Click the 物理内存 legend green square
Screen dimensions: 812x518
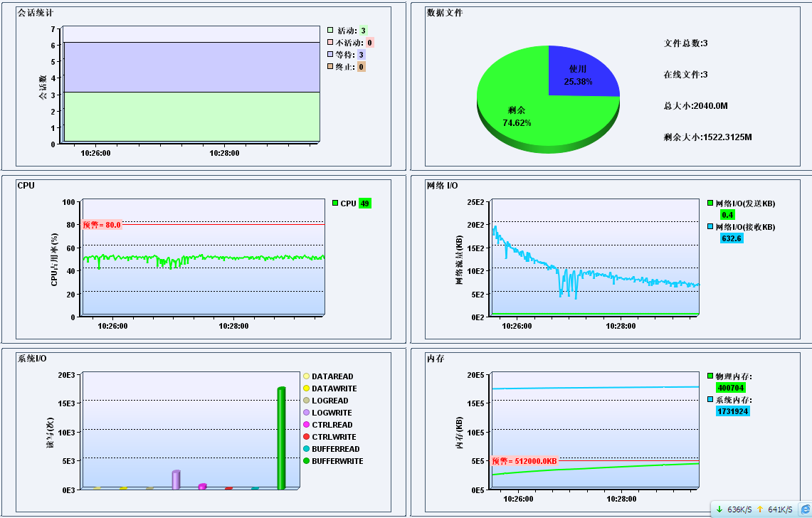click(710, 376)
